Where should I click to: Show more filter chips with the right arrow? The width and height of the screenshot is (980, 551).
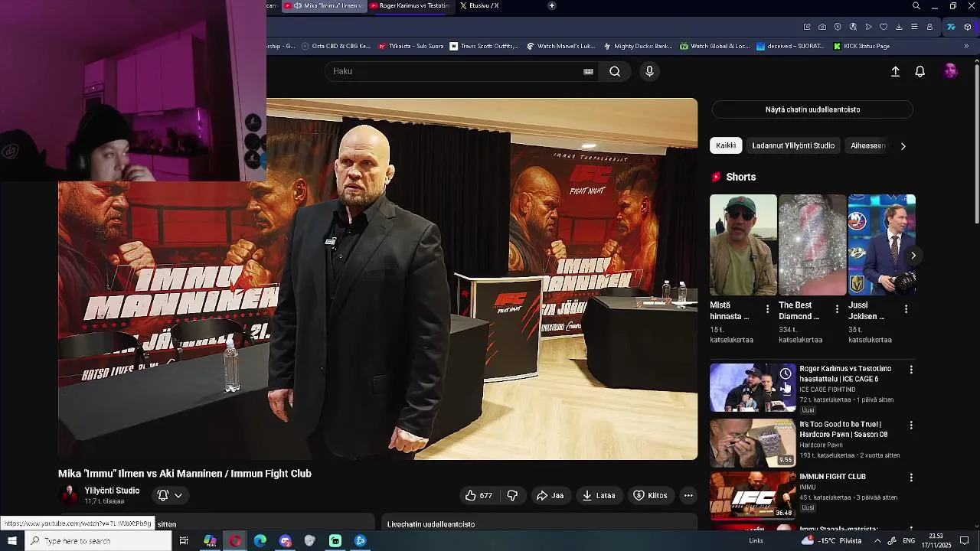tap(903, 146)
